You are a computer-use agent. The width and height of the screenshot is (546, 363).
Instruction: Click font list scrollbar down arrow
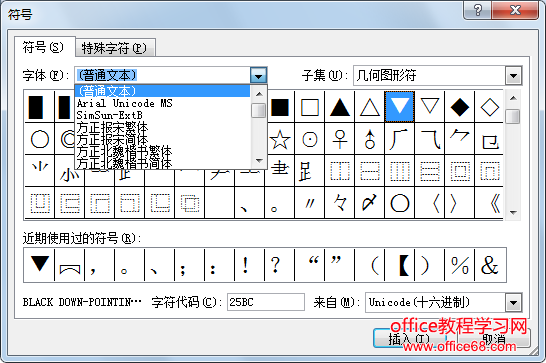pyautogui.click(x=259, y=161)
